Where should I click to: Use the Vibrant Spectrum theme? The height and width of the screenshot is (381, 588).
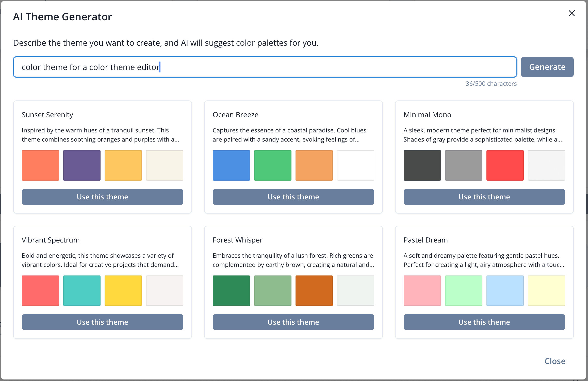point(102,322)
